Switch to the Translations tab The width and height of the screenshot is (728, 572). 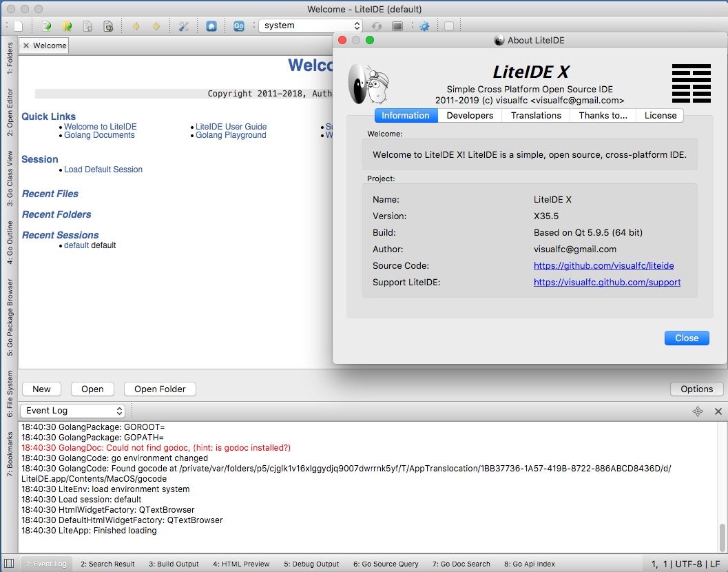[x=536, y=116]
